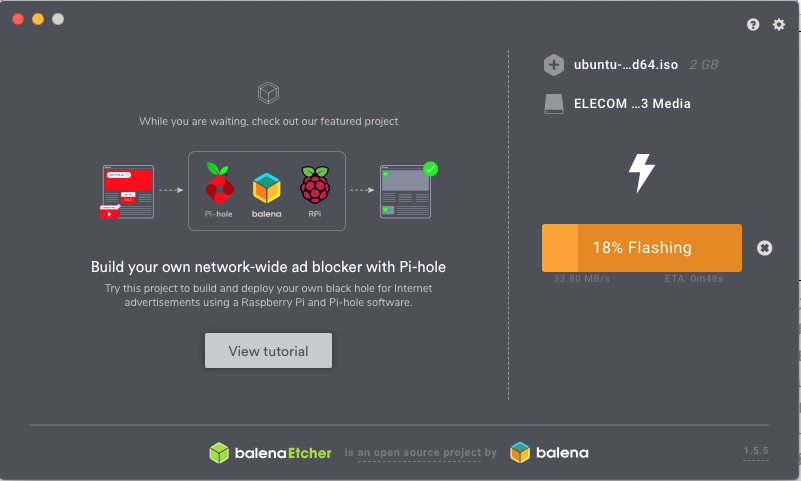Click the ad-filled webpage thumbnail
801x481 pixels.
(x=127, y=192)
